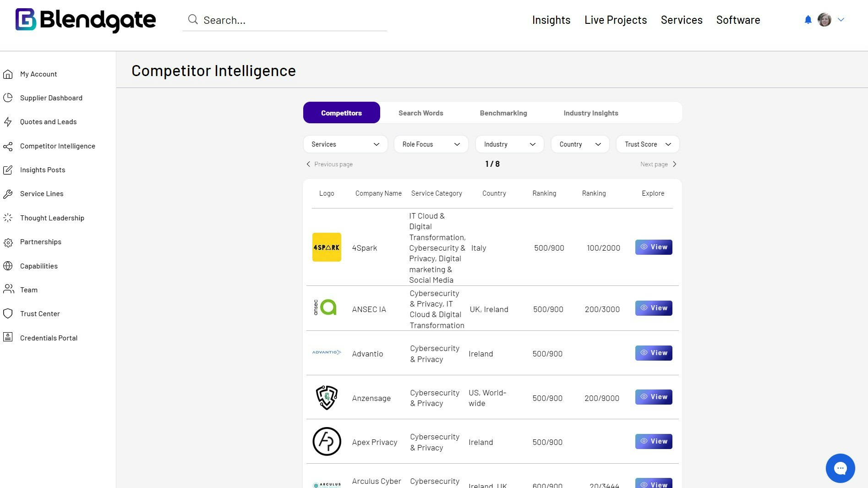
Task: Open Software in the top navigation
Action: [738, 20]
